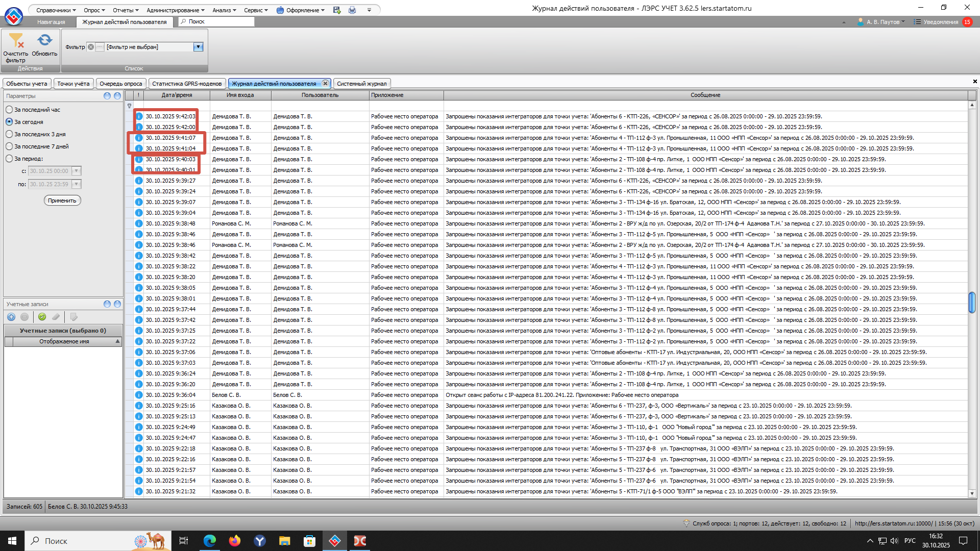Select the За период radio option
980x551 pixels.
tap(9, 159)
